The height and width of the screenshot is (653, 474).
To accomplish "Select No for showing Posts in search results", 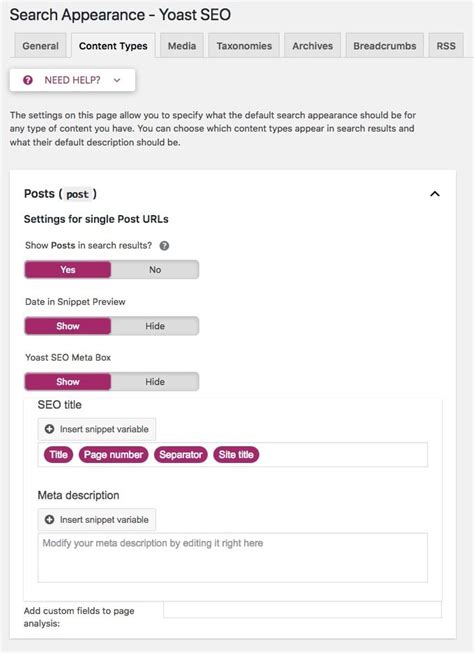I will [x=155, y=269].
